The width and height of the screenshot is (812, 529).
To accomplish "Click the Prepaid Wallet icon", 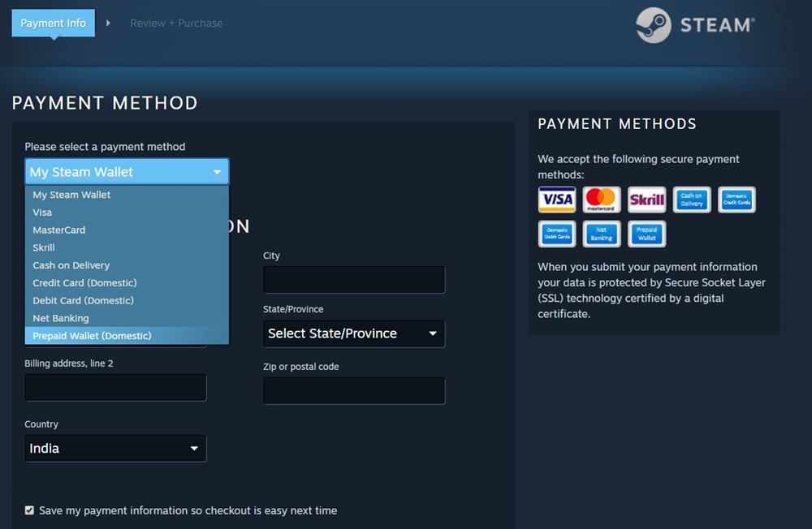I will point(646,234).
